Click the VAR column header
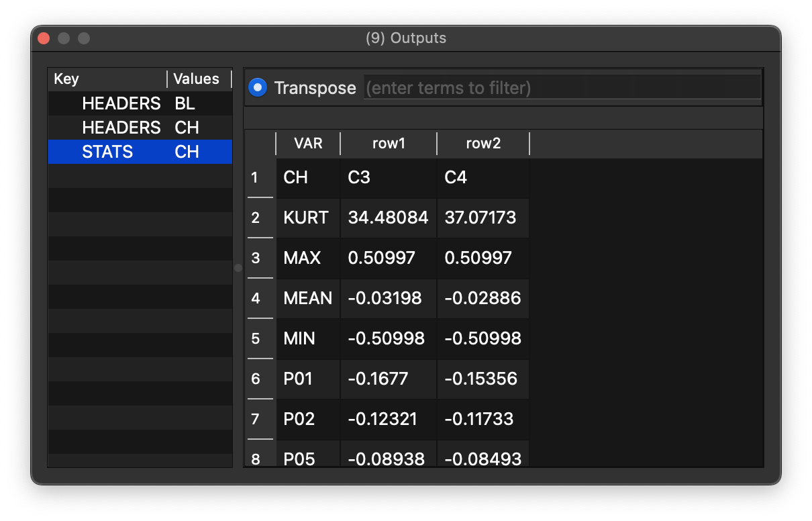812x521 pixels. point(307,143)
